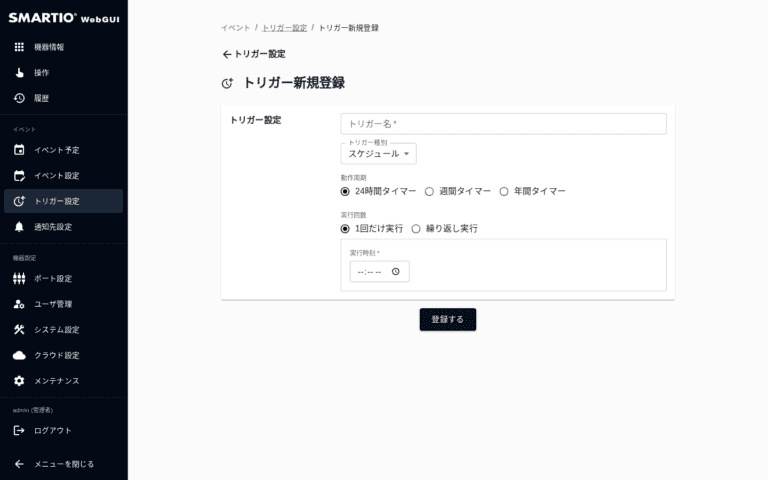Viewport: 768px width, 480px height.
Task: Select the 年間タイマー radio option
Action: (x=504, y=191)
